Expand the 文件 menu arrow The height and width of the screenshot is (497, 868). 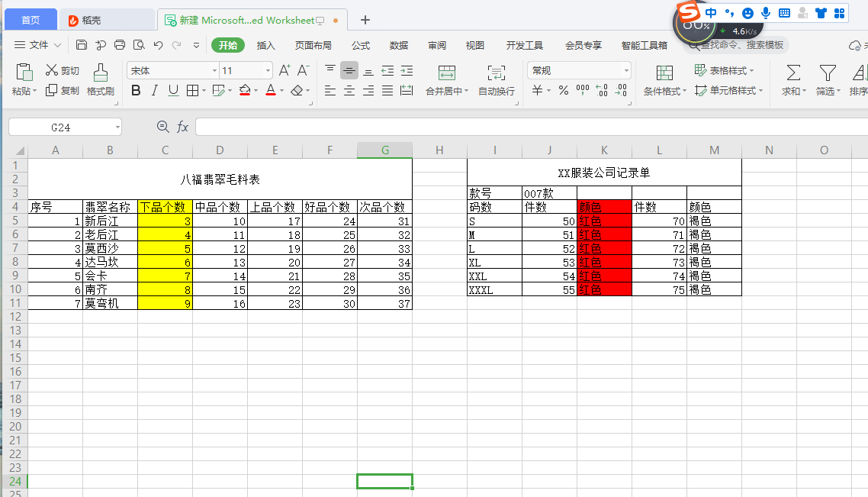(57, 45)
